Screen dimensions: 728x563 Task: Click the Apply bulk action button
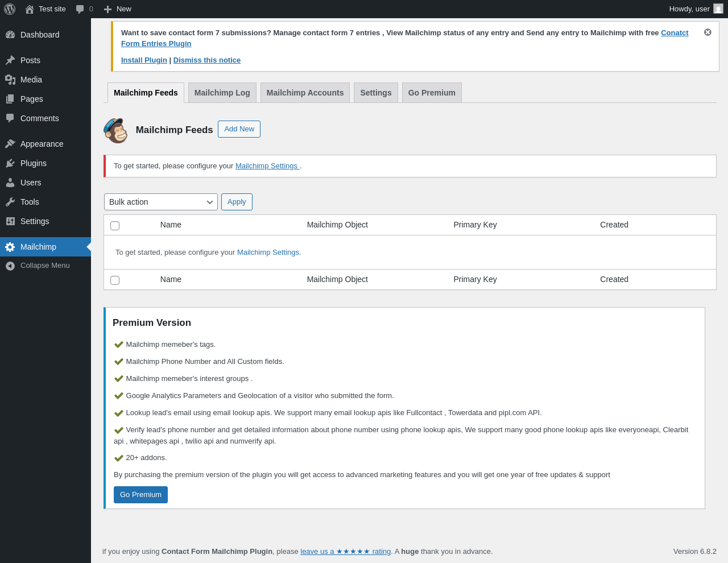237,202
